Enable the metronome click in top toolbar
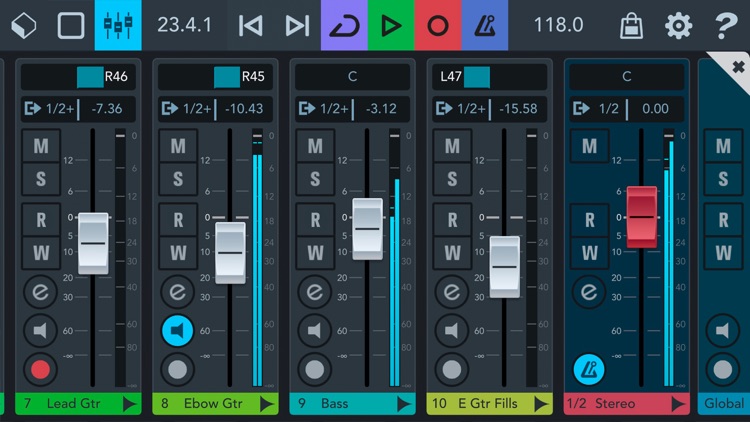Screen dimensions: 750x422 (485, 25)
